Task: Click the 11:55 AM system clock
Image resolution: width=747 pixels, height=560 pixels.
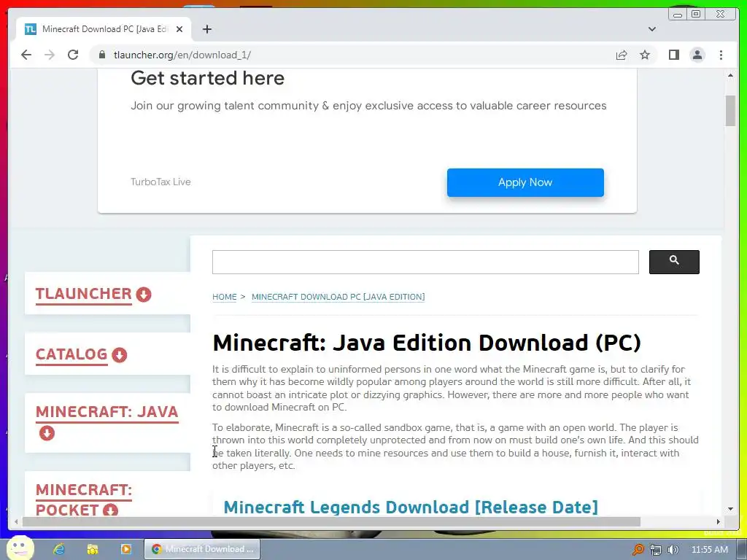Action: [x=709, y=550]
